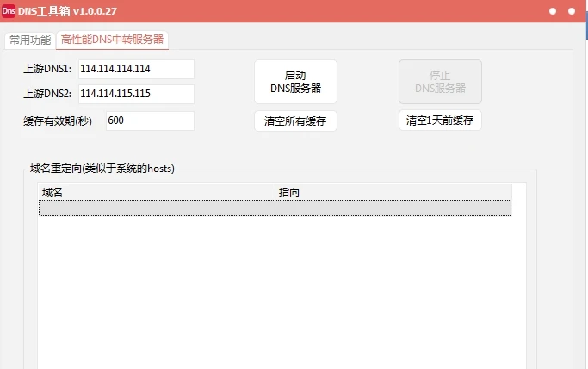Click the red Dns app logo icon

point(9,10)
